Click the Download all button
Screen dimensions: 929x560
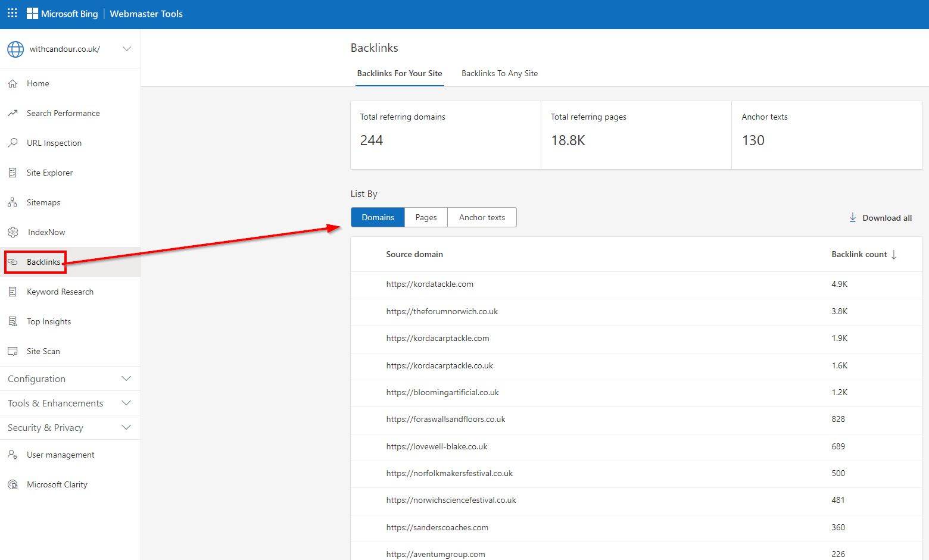[x=880, y=218]
